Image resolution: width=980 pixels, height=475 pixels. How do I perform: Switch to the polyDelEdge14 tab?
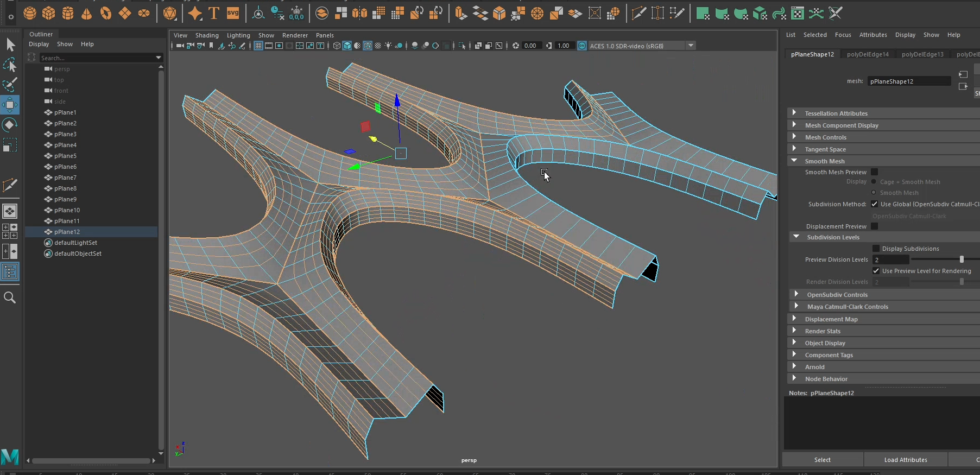coord(868,54)
